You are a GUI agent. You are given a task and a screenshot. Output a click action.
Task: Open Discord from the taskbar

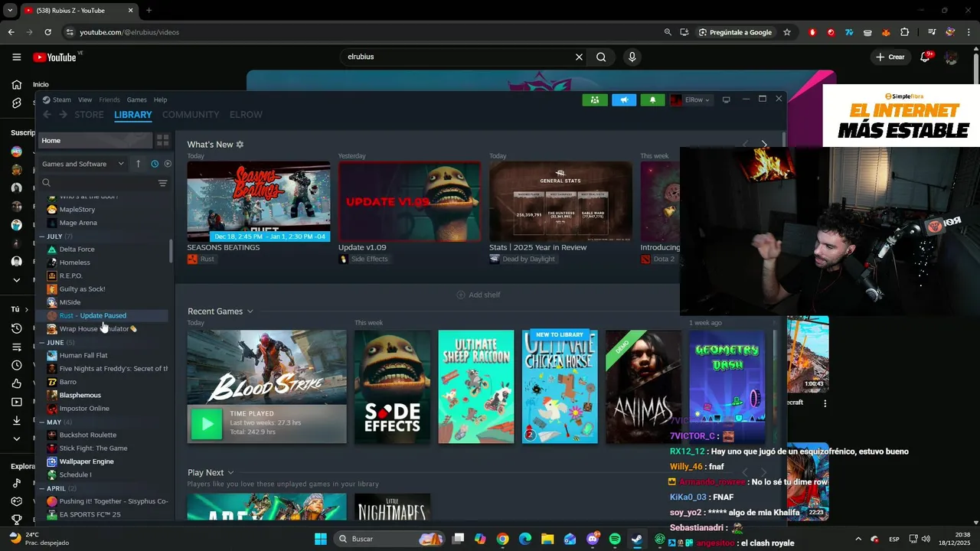click(x=593, y=539)
